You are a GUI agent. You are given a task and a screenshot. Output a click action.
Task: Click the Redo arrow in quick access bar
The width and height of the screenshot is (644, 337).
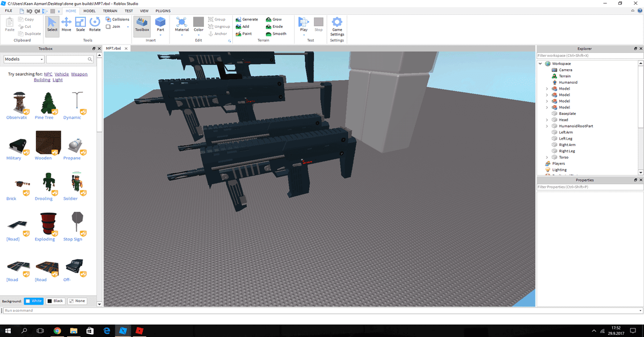[38, 11]
